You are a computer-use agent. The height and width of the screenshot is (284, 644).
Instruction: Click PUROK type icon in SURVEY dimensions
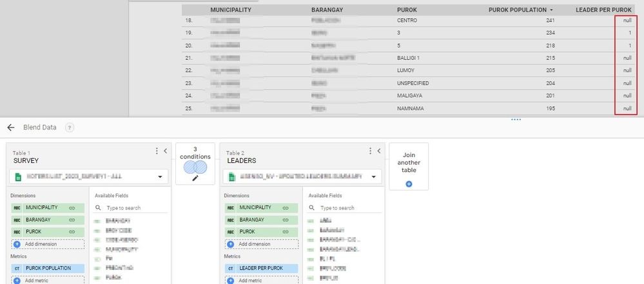point(17,232)
